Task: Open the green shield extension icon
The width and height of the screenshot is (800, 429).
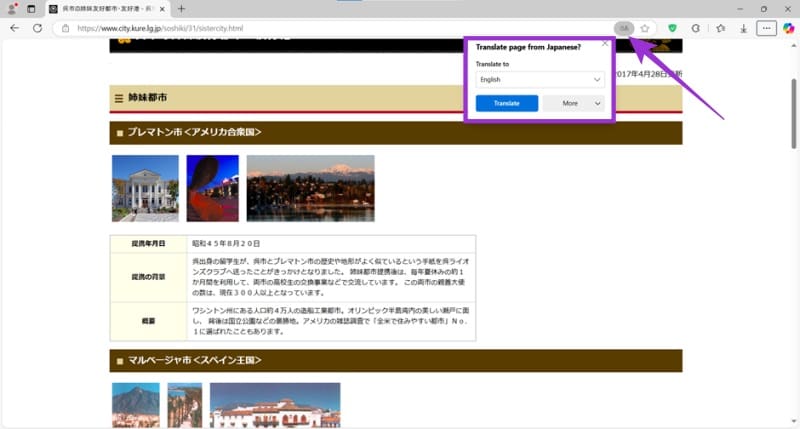Action: 673,28
